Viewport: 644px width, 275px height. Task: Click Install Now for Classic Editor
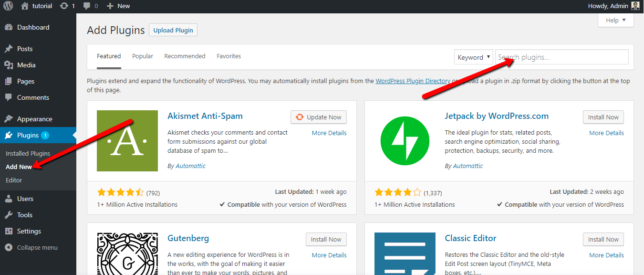(603, 239)
